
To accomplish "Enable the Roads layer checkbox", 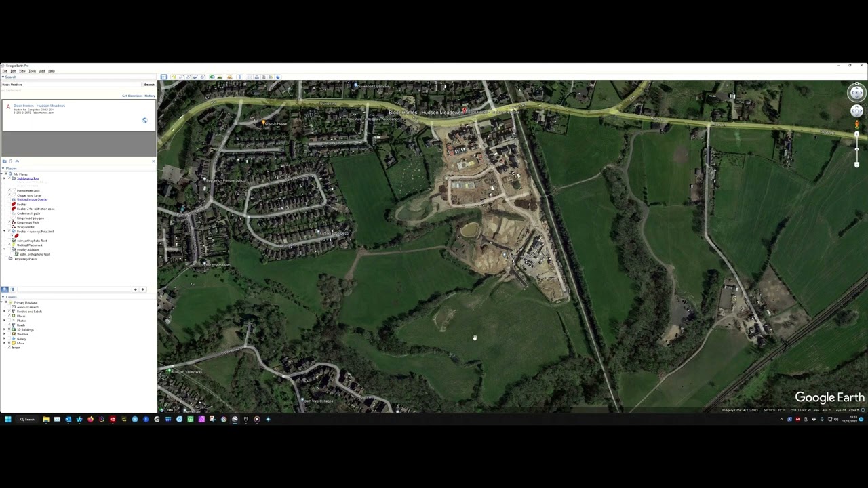I will 9,325.
